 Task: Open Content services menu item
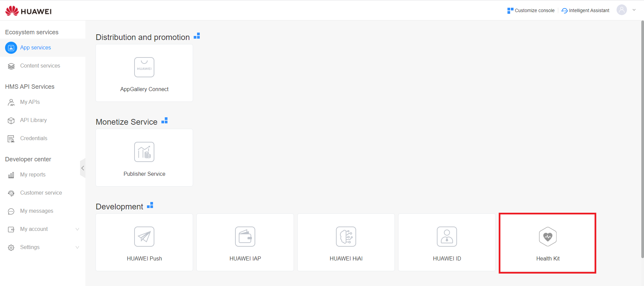pos(43,66)
